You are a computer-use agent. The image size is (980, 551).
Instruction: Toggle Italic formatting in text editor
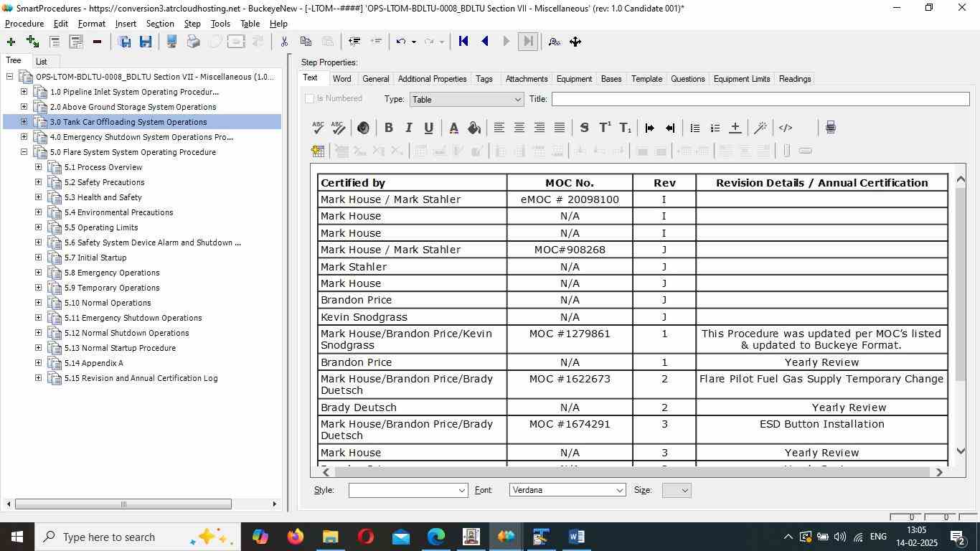[x=408, y=128]
